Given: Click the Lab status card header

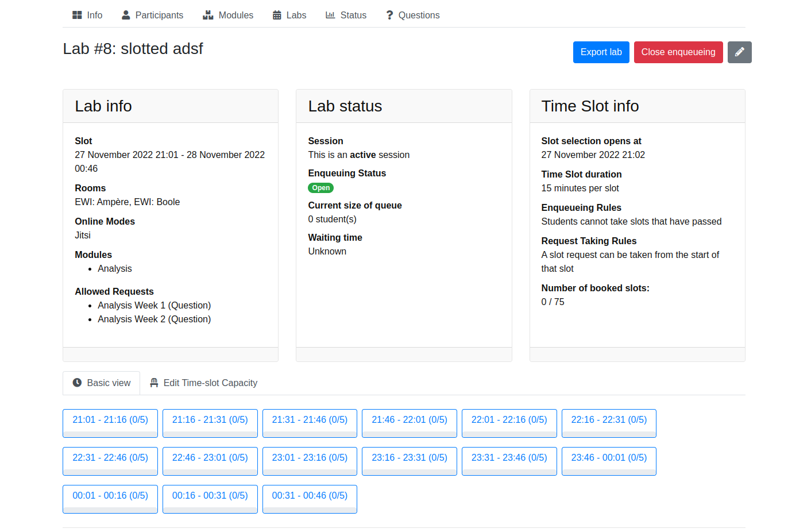Looking at the screenshot, I should point(404,106).
